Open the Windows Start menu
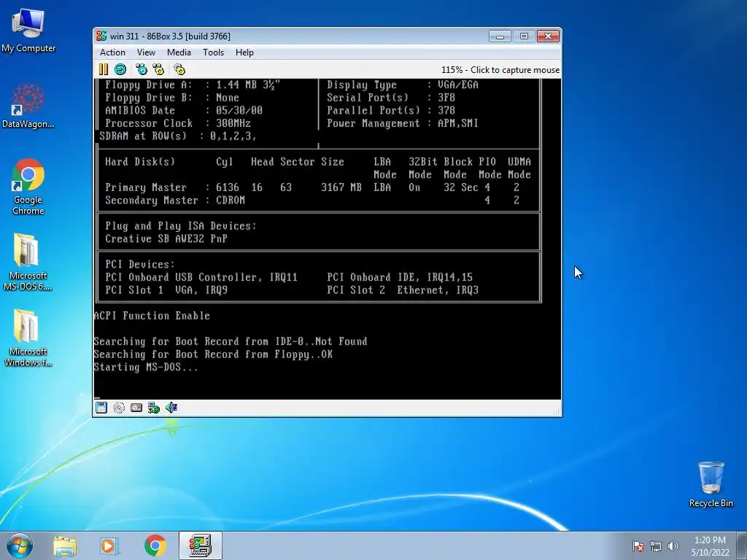Viewport: 747px width, 560px height. coord(20,545)
